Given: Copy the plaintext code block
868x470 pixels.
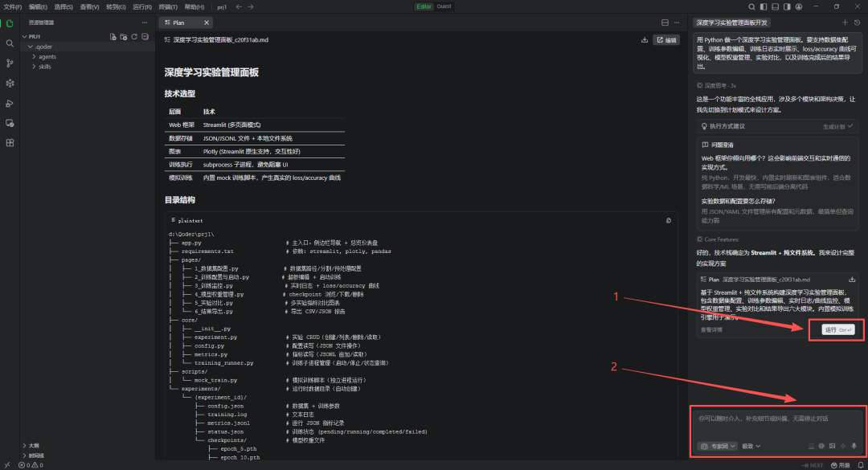Looking at the screenshot, I should tap(669, 220).
